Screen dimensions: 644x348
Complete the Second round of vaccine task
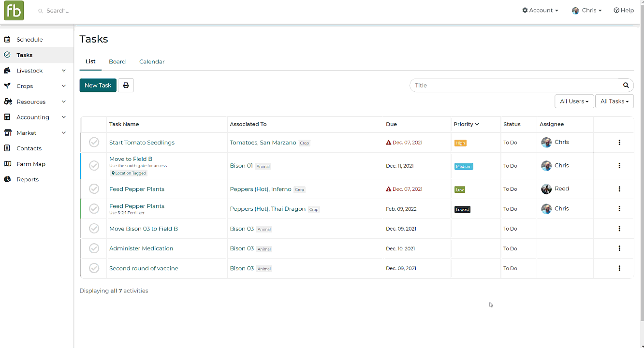coord(94,268)
